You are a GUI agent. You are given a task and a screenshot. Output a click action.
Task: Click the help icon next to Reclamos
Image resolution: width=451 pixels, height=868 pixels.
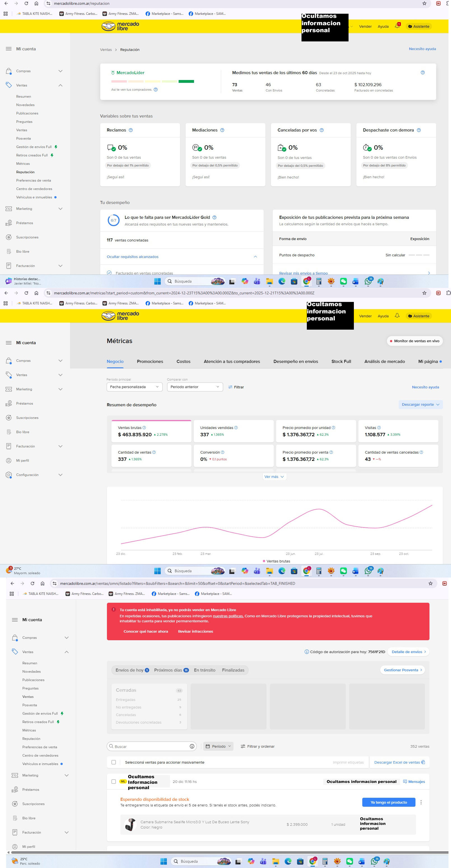click(131, 130)
